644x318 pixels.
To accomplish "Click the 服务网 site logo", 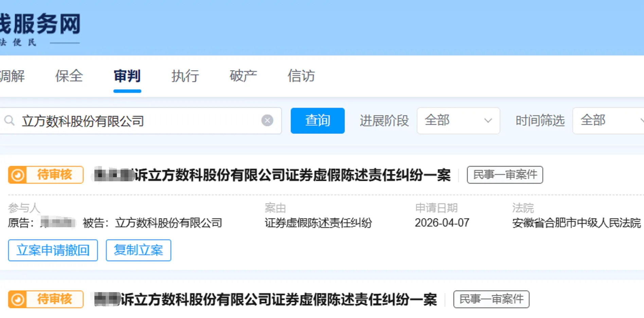I will pyautogui.click(x=41, y=24).
